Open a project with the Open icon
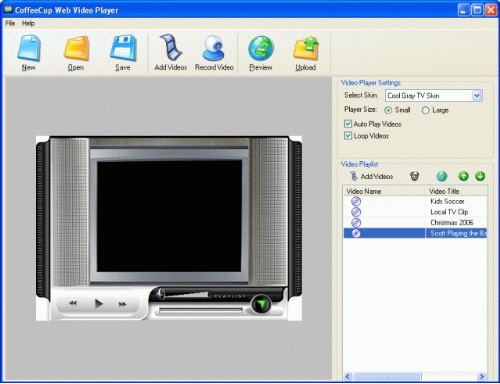The width and height of the screenshot is (500, 384). pos(76,49)
